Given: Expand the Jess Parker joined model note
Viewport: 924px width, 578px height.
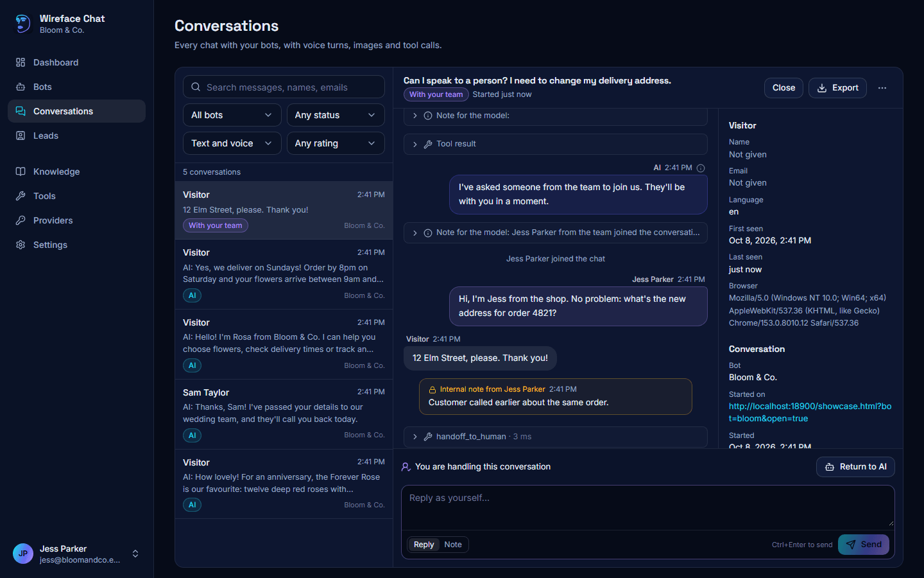Looking at the screenshot, I should tap(556, 232).
